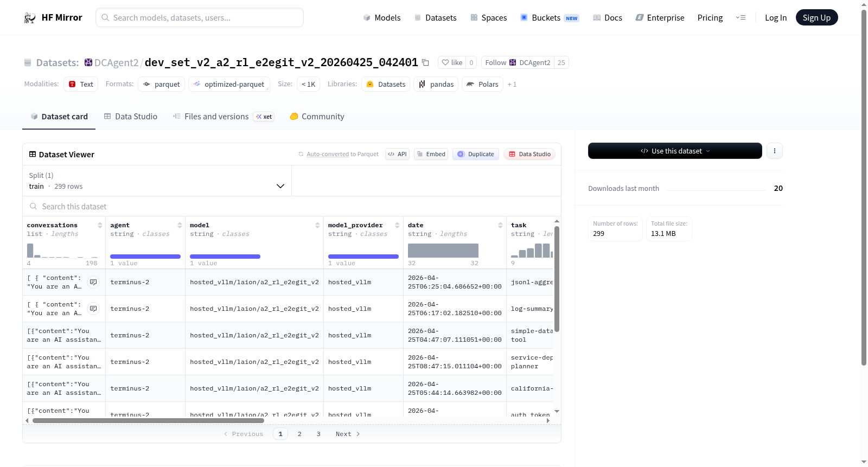Open conversation preview icon in first row
The height and width of the screenshot is (467, 868).
pyautogui.click(x=93, y=282)
